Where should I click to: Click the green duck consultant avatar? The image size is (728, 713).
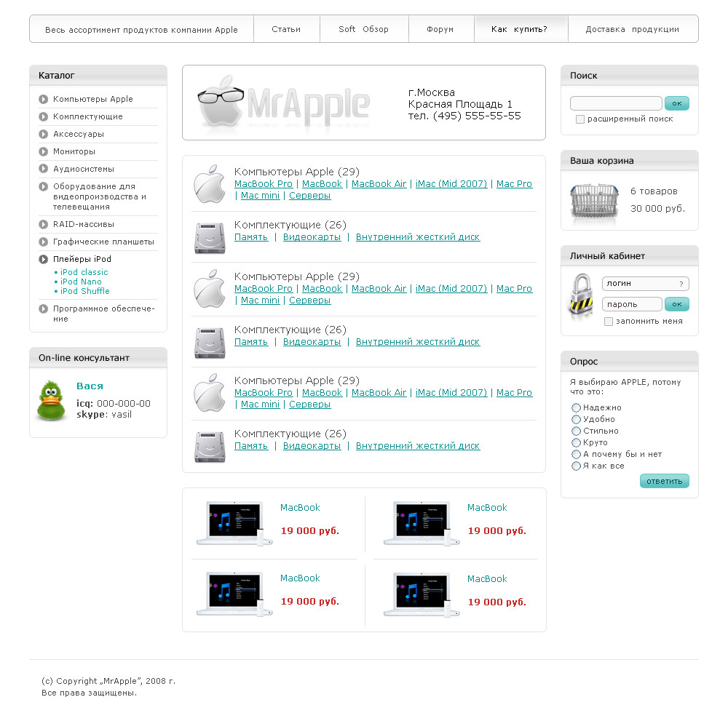[x=51, y=401]
